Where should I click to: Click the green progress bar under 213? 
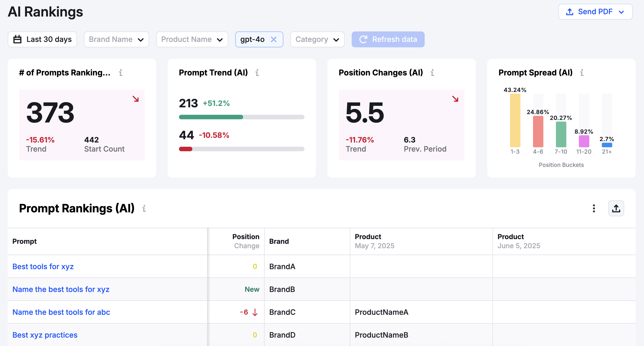211,117
